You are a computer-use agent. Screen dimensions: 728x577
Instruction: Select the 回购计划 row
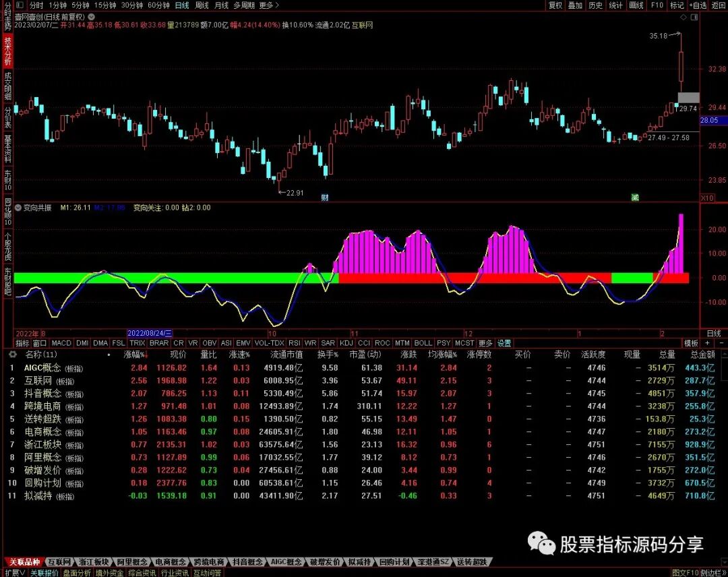click(x=361, y=483)
